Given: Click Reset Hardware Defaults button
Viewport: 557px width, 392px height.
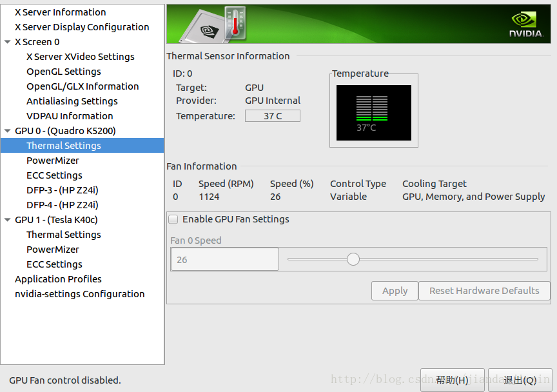Looking at the screenshot, I should [x=484, y=291].
